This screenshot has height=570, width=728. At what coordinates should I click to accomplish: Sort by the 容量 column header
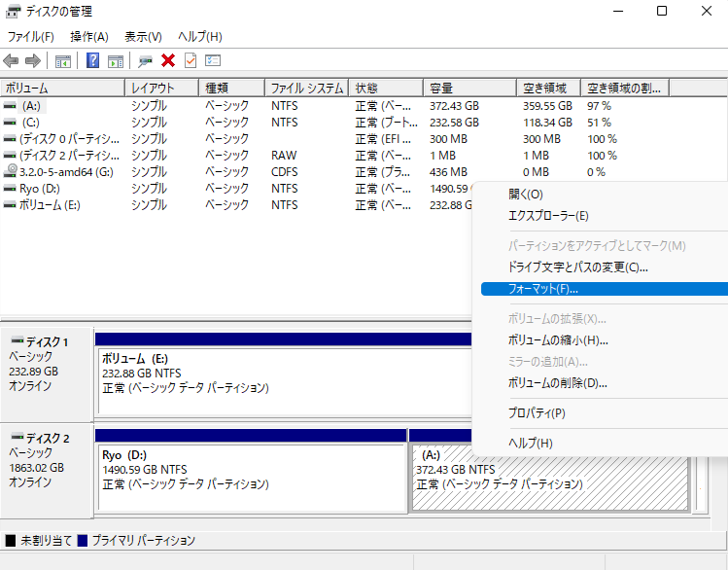pyautogui.click(x=468, y=88)
